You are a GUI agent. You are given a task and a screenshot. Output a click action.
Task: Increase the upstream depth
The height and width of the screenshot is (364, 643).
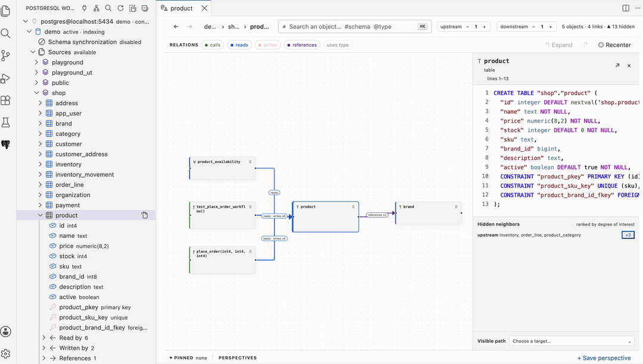pyautogui.click(x=484, y=27)
